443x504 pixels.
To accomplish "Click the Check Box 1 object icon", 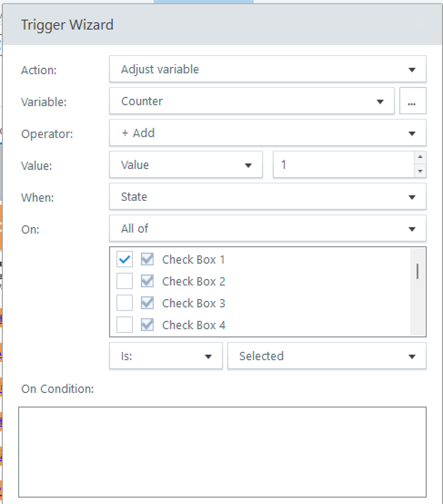I will [x=147, y=260].
